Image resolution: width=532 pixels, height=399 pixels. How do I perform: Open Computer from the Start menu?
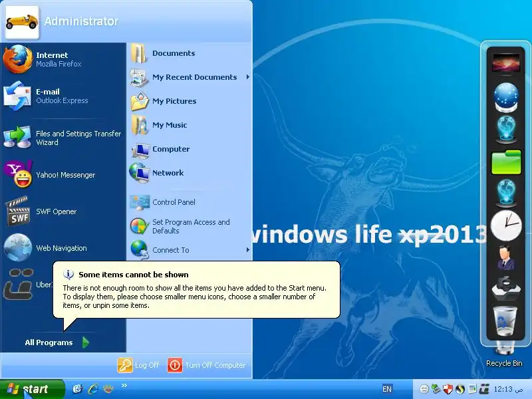pos(190,149)
